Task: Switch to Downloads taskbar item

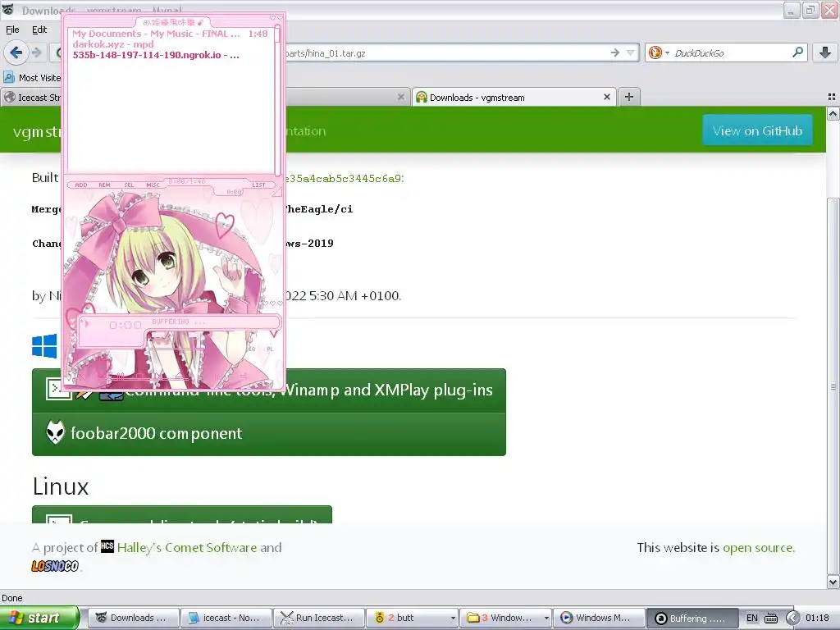Action: pyautogui.click(x=132, y=618)
